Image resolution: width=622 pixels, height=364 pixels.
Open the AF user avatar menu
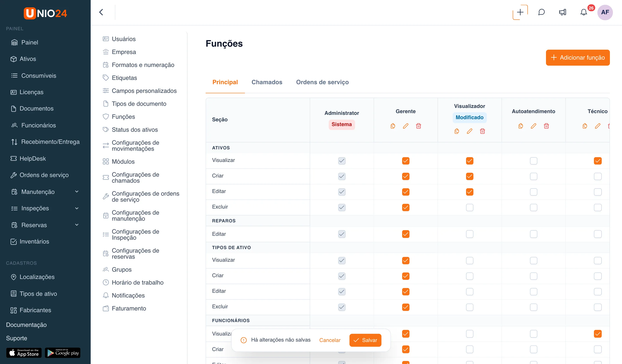pos(605,12)
